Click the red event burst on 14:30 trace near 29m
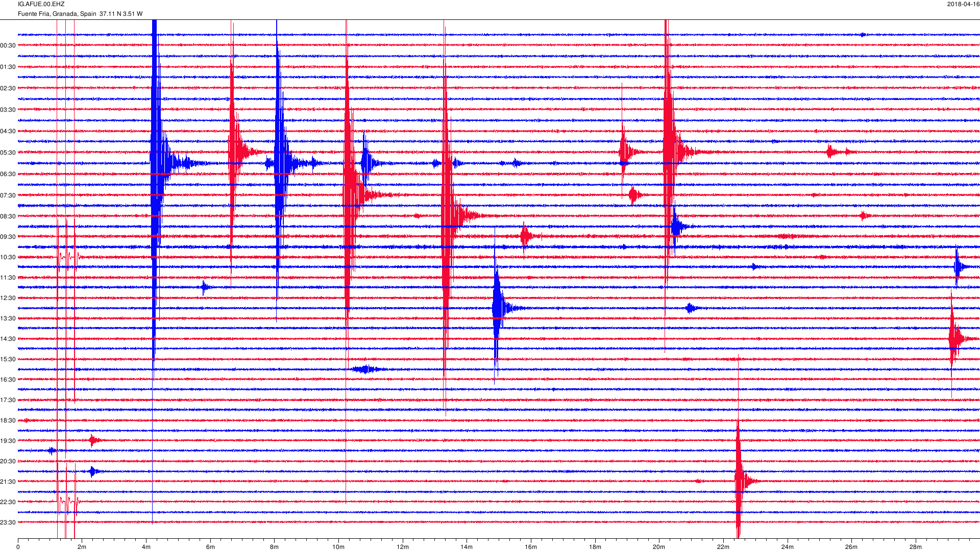 (954, 338)
